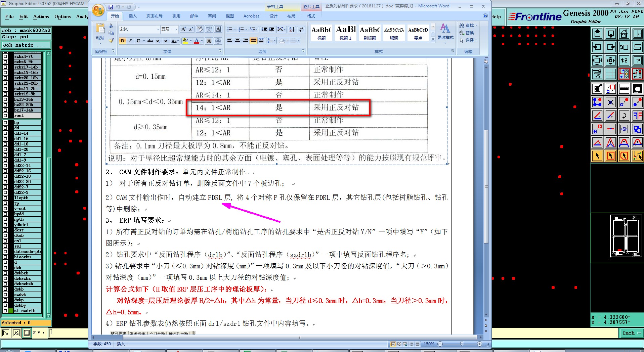Apply strikethrough formatting
644x352 pixels.
pos(150,41)
